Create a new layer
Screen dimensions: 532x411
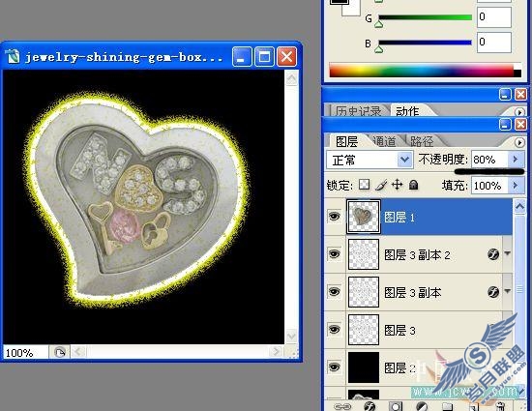point(474,406)
